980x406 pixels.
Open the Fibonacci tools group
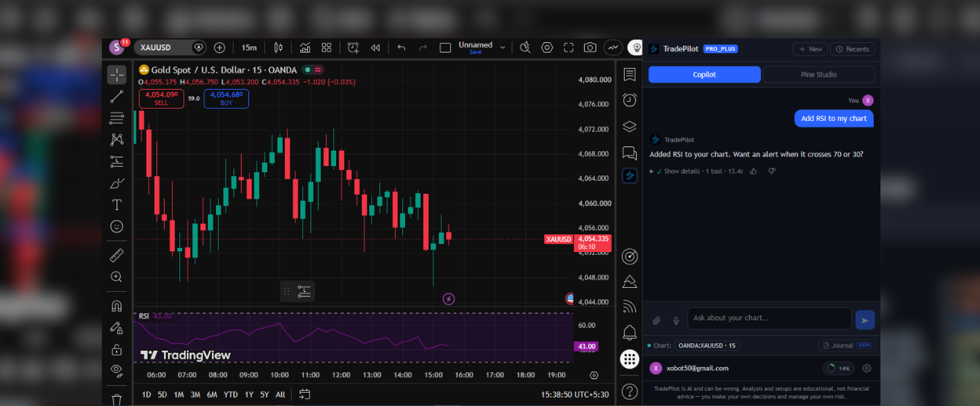(116, 118)
